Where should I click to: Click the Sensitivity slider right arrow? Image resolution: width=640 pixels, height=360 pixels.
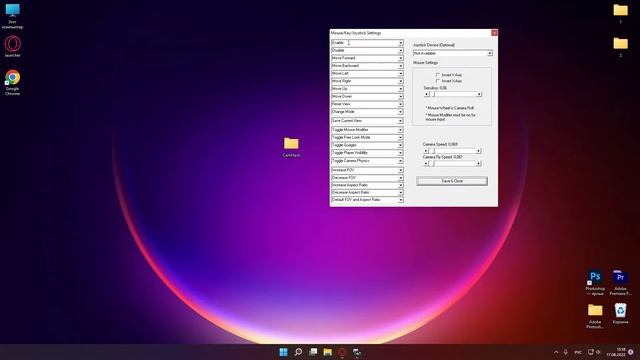[479, 94]
